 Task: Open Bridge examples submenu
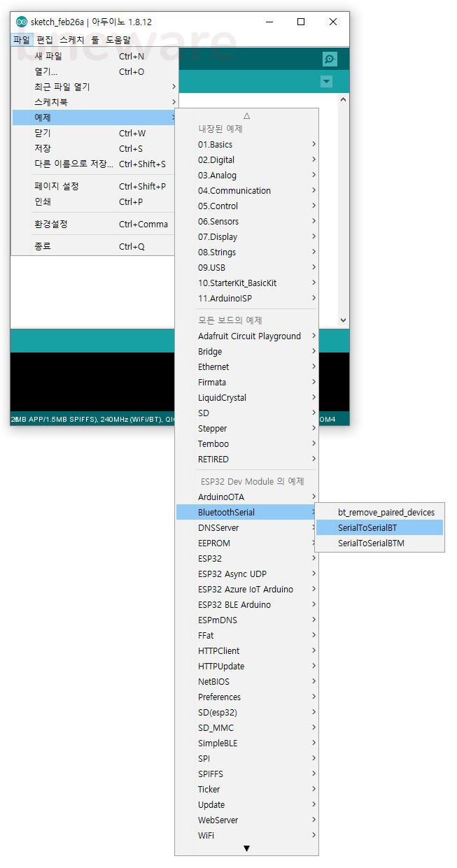pyautogui.click(x=246, y=351)
